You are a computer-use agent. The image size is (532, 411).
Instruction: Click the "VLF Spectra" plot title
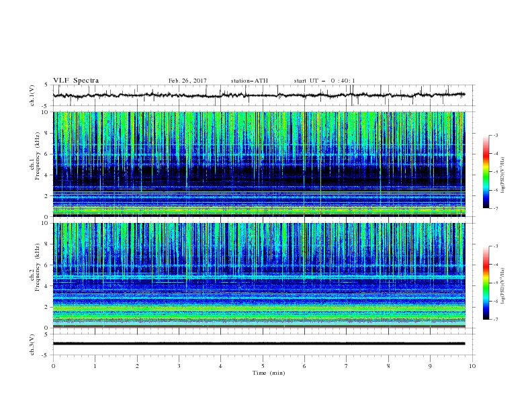click(76, 81)
